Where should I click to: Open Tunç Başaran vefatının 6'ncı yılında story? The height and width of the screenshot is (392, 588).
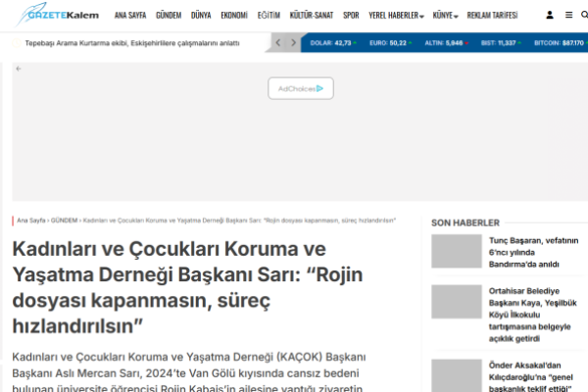(x=533, y=253)
